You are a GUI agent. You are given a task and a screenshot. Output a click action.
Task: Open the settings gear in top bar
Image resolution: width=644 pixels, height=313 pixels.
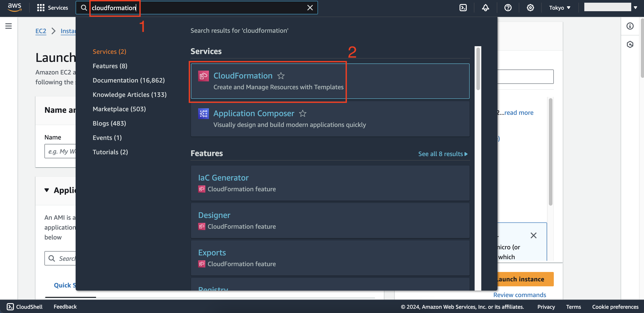(530, 8)
